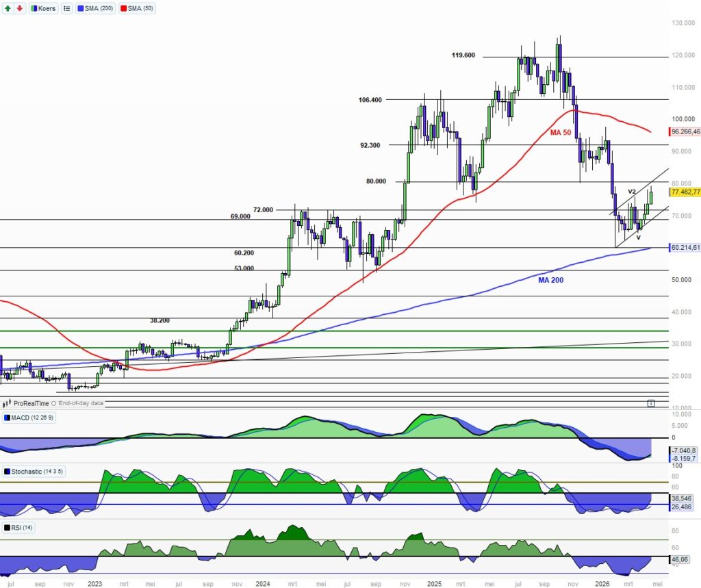Click the 2026 label on the time axis
701x588 pixels.
(602, 584)
